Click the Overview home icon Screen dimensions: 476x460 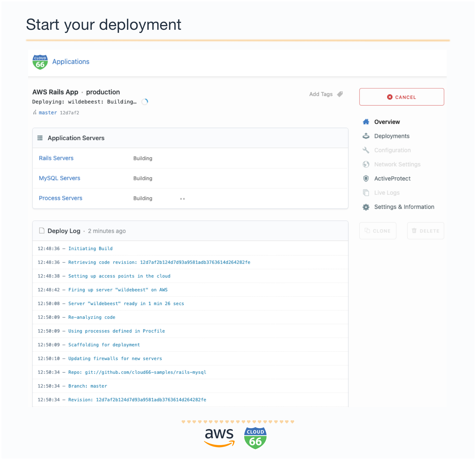[x=366, y=122]
